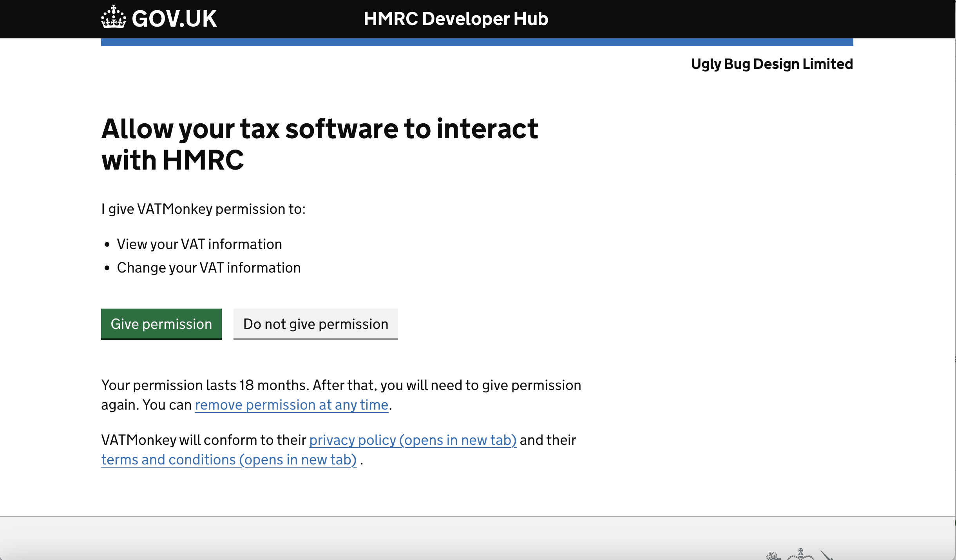Click the green Give permission button

161,324
